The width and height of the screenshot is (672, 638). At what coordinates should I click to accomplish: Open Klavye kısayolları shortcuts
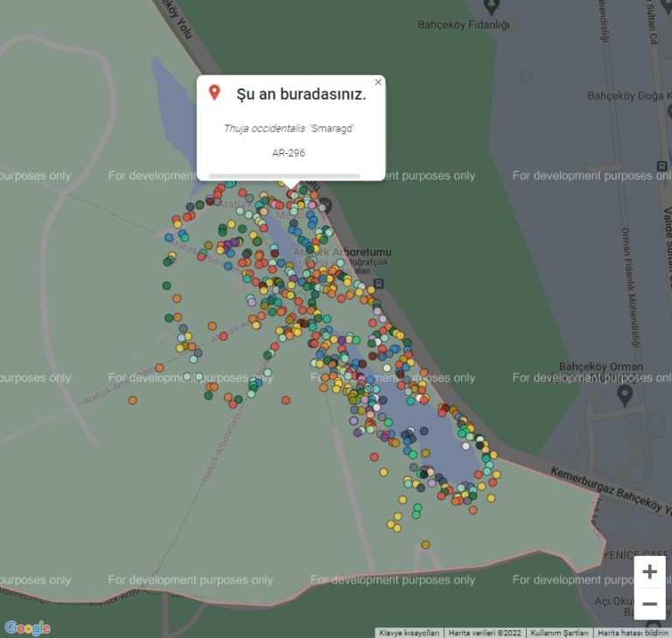tap(409, 632)
